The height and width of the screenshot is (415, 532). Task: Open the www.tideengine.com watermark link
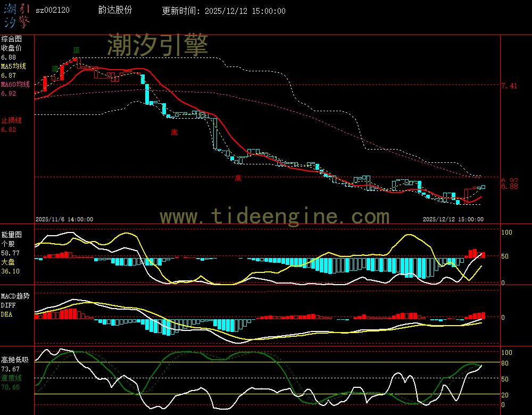[x=275, y=217]
